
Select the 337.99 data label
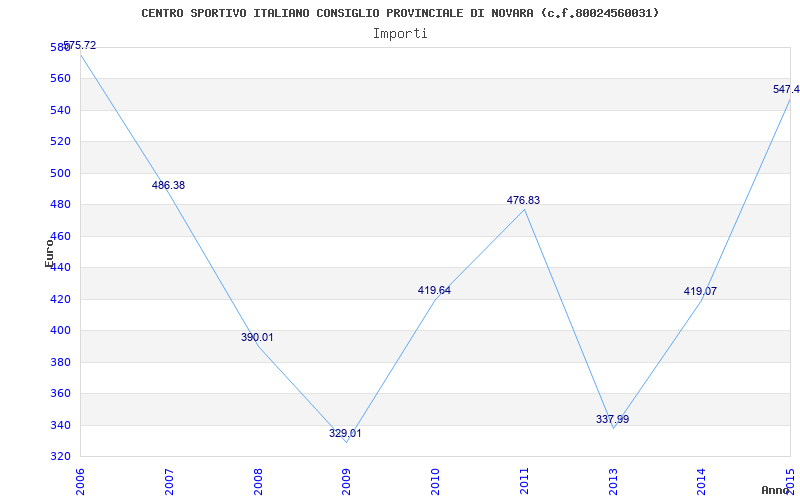[x=612, y=419]
